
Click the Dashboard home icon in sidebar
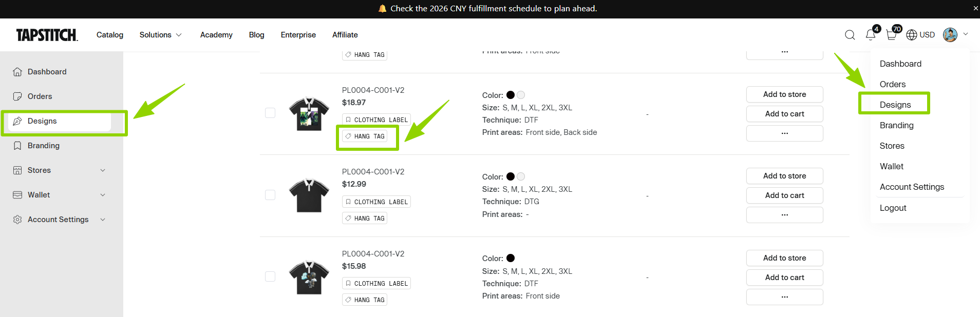click(17, 72)
